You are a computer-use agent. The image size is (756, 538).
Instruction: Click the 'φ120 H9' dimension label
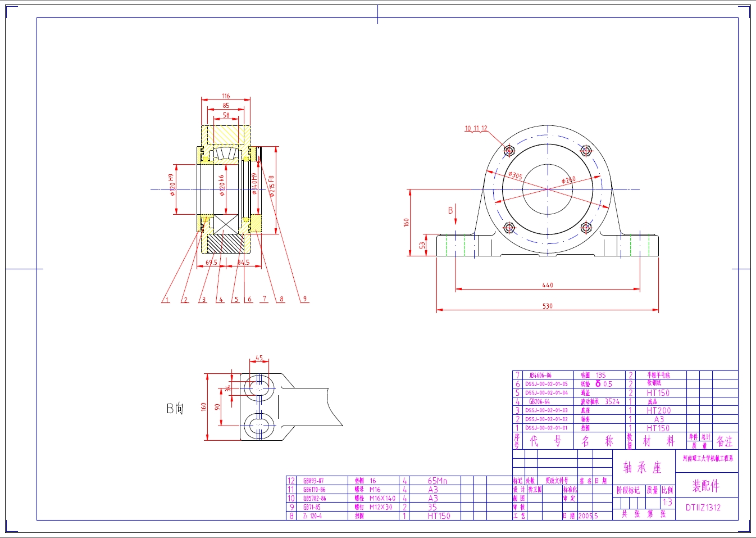[x=171, y=185]
